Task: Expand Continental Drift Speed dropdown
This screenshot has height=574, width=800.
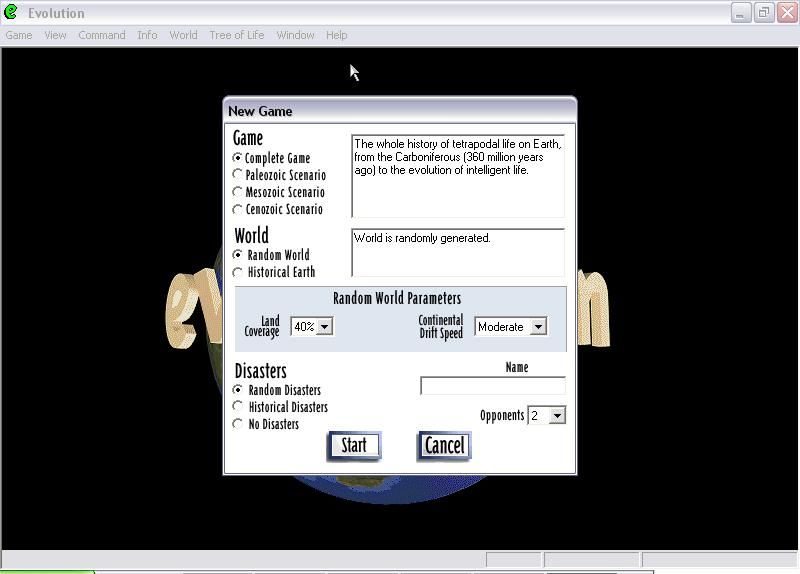Action: click(x=537, y=327)
